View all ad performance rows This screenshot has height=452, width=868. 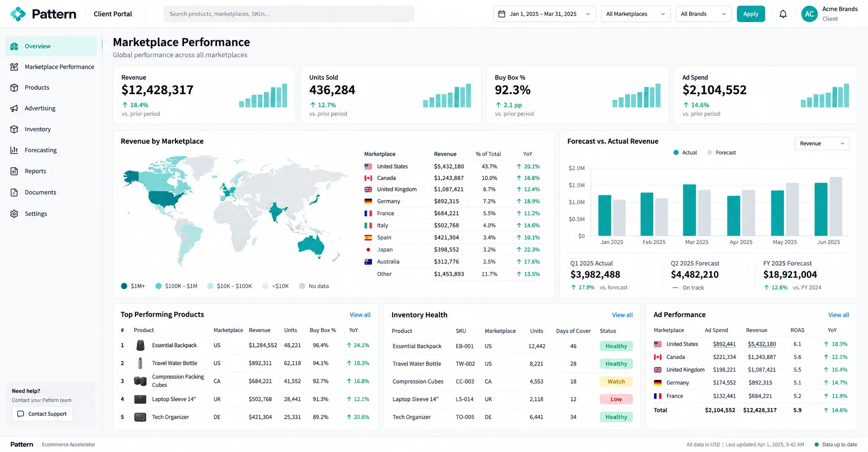point(839,315)
